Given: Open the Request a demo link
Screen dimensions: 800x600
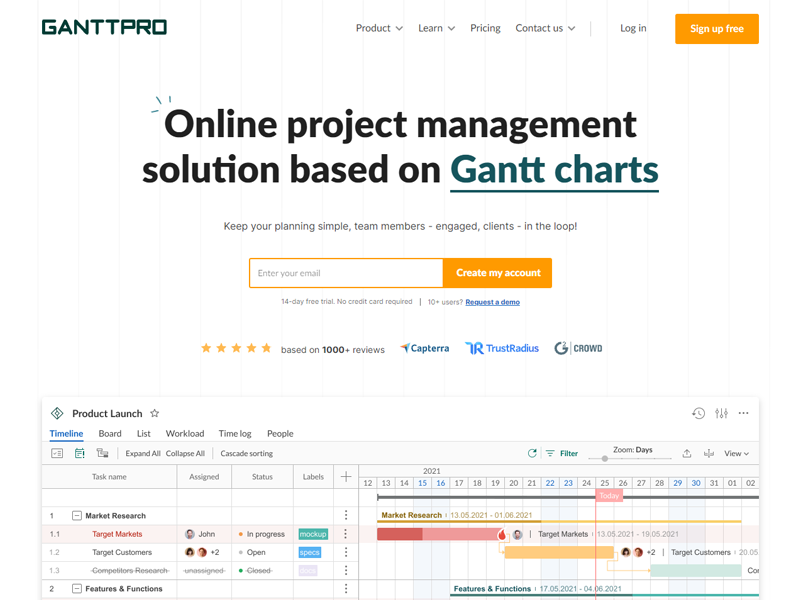Looking at the screenshot, I should [x=492, y=302].
